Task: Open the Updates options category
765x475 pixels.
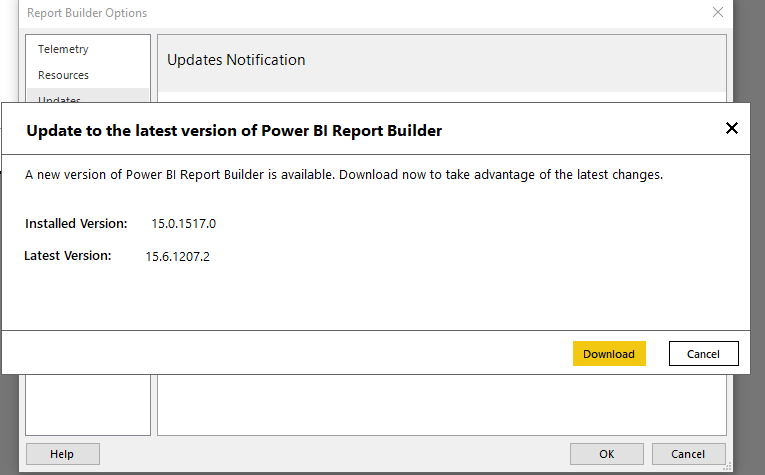Action: coord(88,96)
